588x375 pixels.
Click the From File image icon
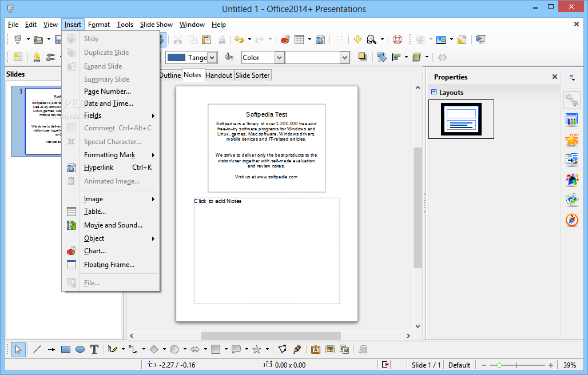pos(330,349)
